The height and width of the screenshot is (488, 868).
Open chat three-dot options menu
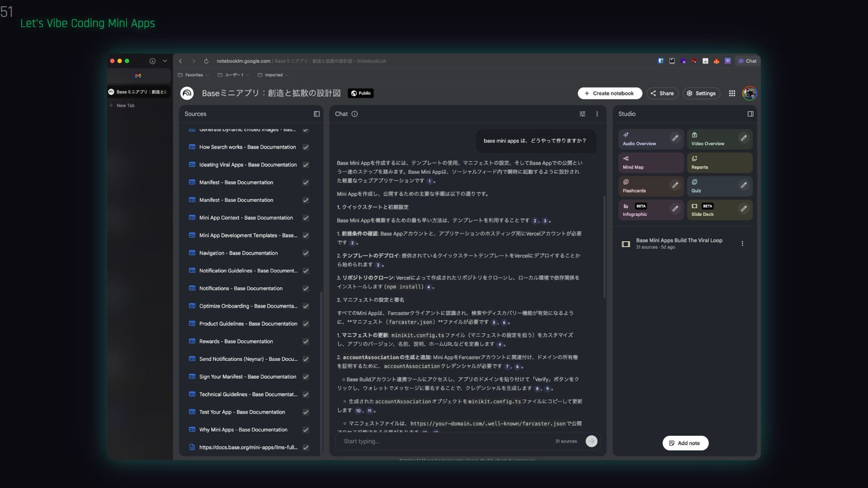click(x=597, y=114)
